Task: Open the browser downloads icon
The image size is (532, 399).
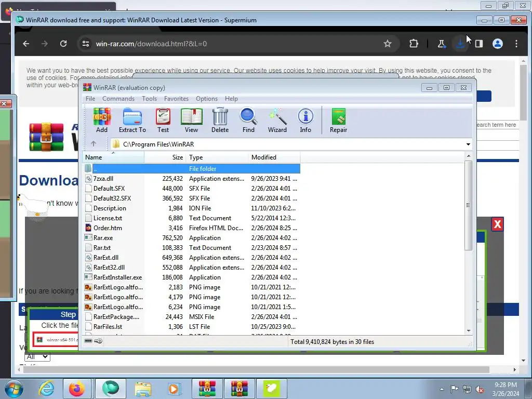Action: coord(460,44)
